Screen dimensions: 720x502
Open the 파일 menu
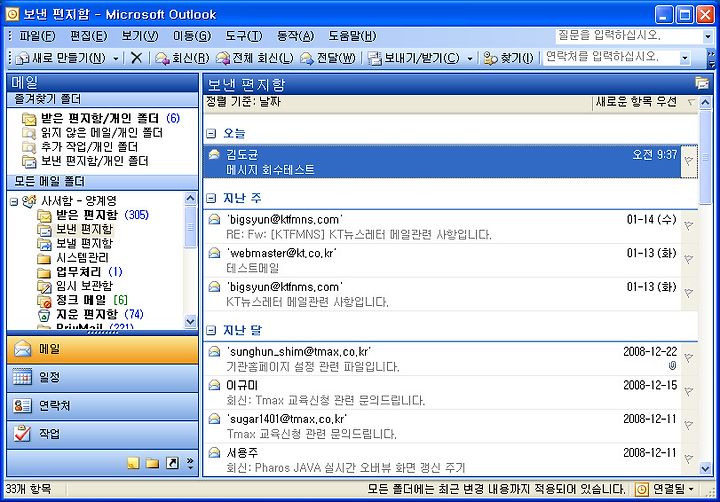click(x=37, y=36)
